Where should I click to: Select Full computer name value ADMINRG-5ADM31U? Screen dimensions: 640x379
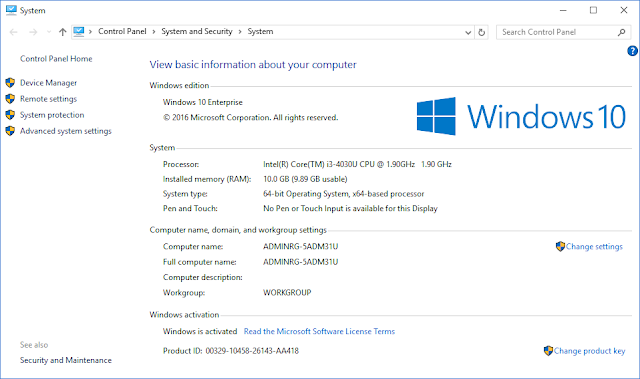click(x=301, y=262)
